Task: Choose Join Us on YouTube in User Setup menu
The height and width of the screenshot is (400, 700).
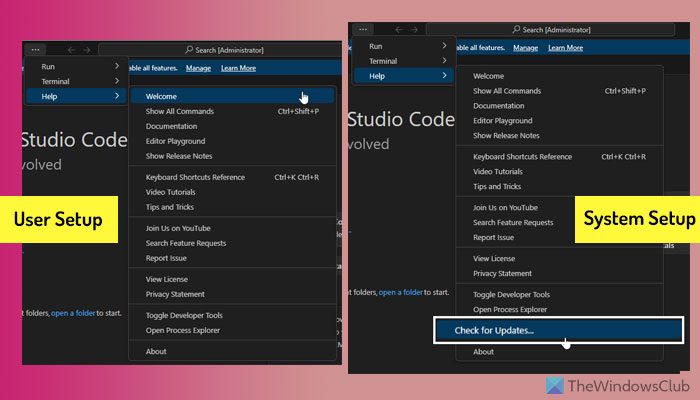Action: pos(232,228)
